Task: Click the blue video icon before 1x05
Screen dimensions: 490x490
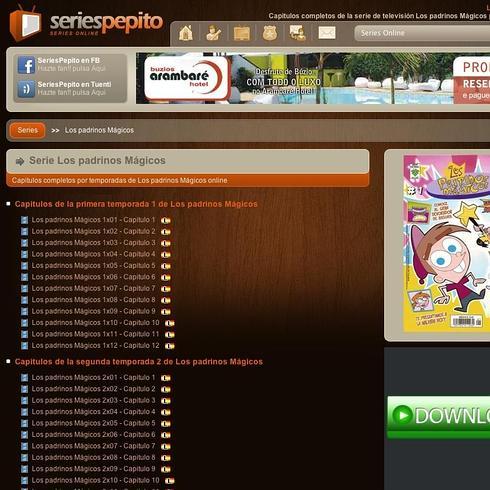Action: [24, 266]
